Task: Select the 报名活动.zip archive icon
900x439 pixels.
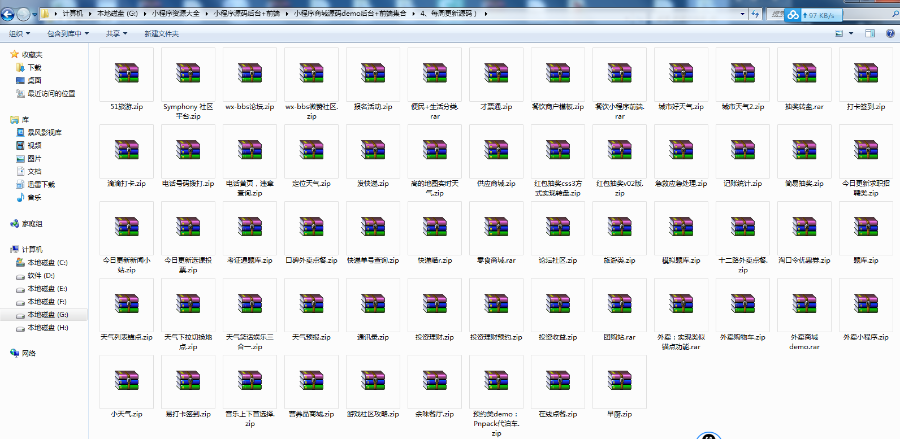Action: (373, 73)
